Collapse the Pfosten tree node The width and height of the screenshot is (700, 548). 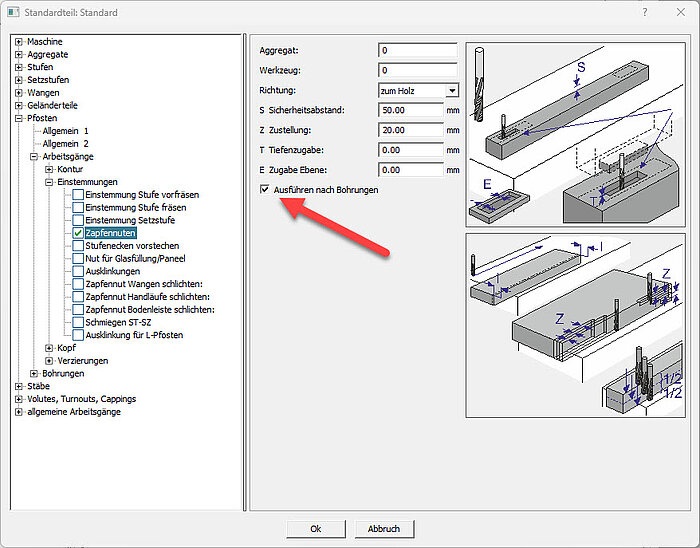tap(18, 118)
